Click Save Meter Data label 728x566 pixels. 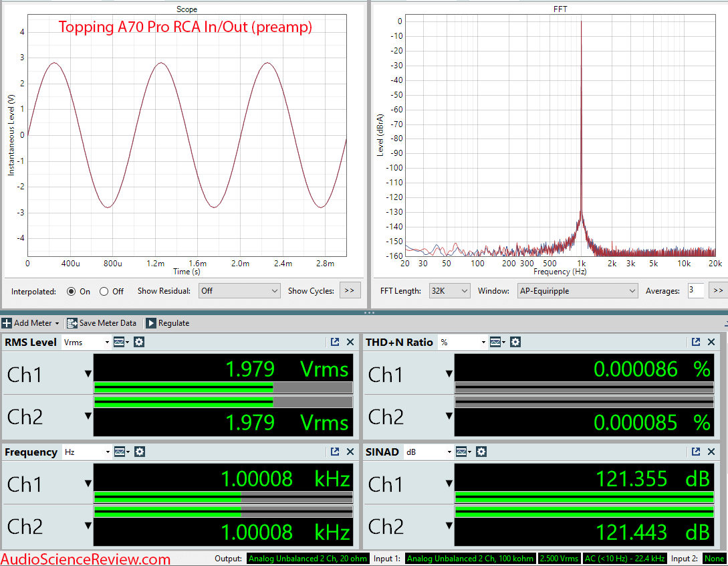(108, 323)
